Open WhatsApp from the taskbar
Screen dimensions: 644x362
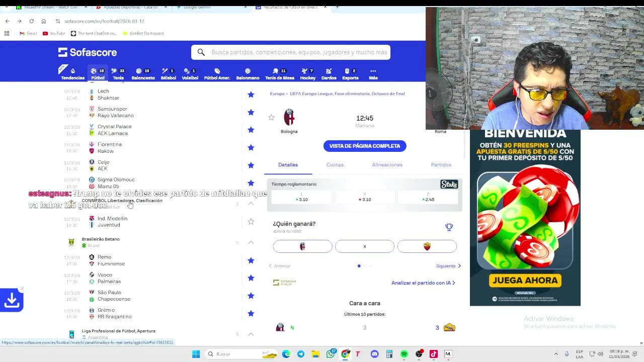331,354
